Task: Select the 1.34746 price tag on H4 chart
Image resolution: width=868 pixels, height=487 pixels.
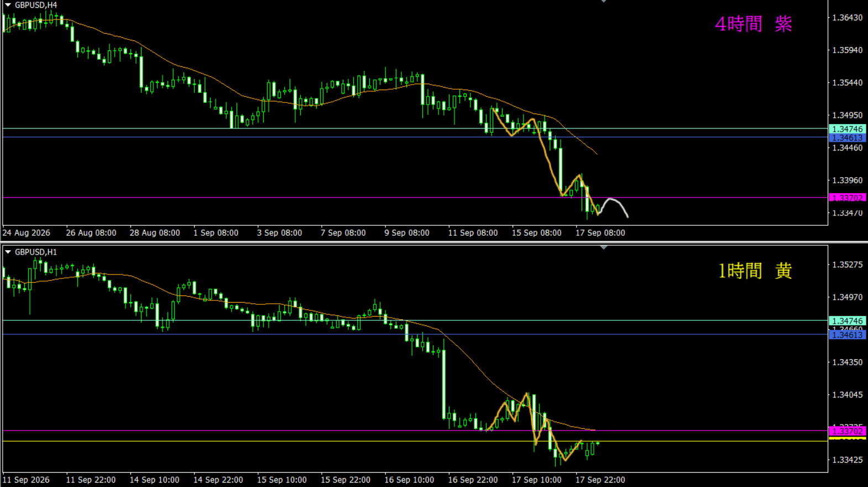Action: tap(848, 129)
